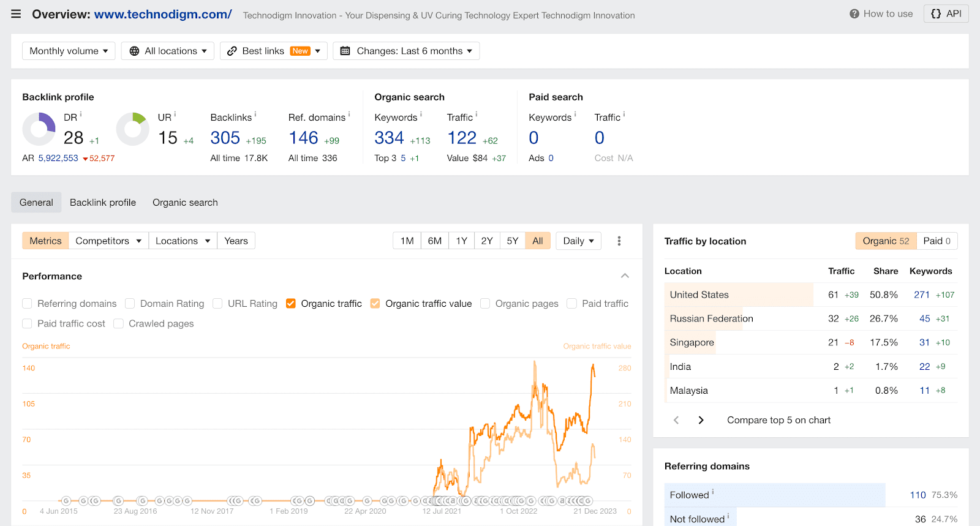Uncheck the Organic traffic checkbox
This screenshot has width=980, height=526.
coord(291,304)
